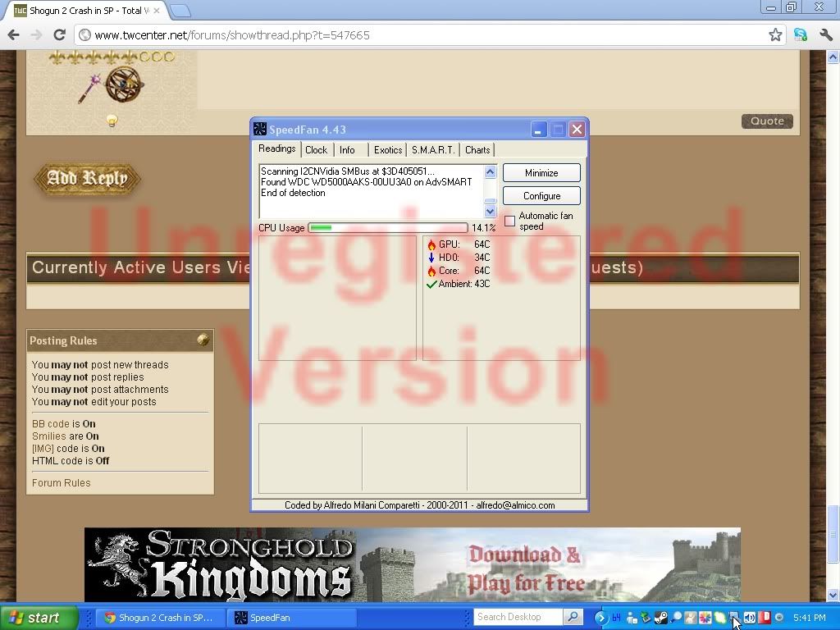Open the volume speaker tray icon

(749, 618)
